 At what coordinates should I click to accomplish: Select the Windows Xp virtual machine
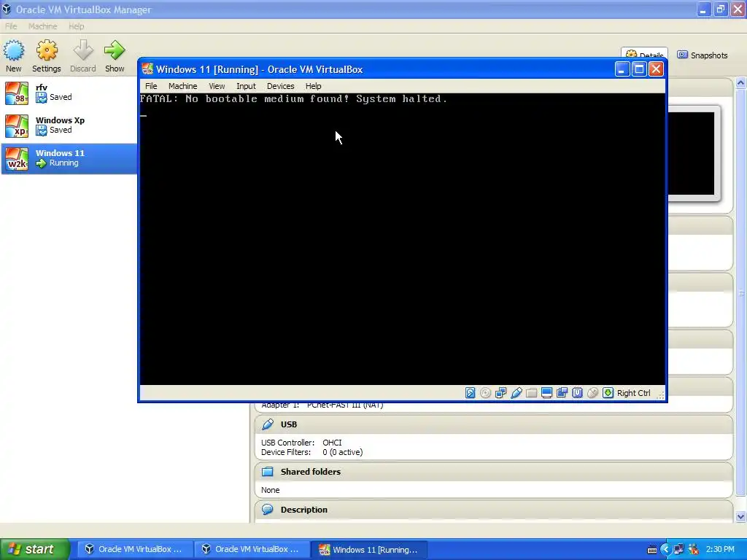point(69,125)
